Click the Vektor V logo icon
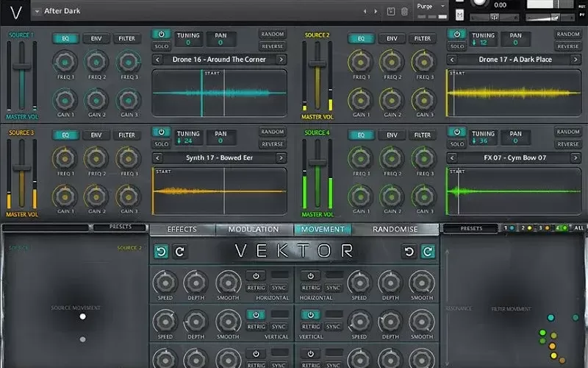588x368 pixels. tap(15, 13)
